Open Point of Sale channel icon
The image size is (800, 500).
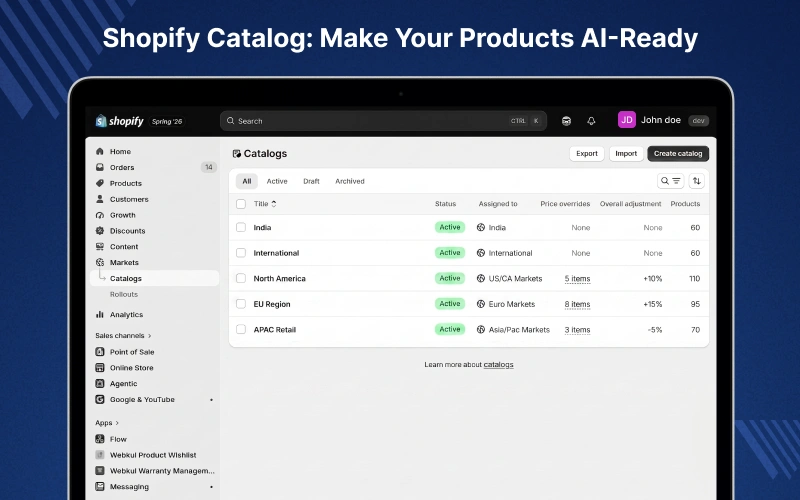coord(100,352)
